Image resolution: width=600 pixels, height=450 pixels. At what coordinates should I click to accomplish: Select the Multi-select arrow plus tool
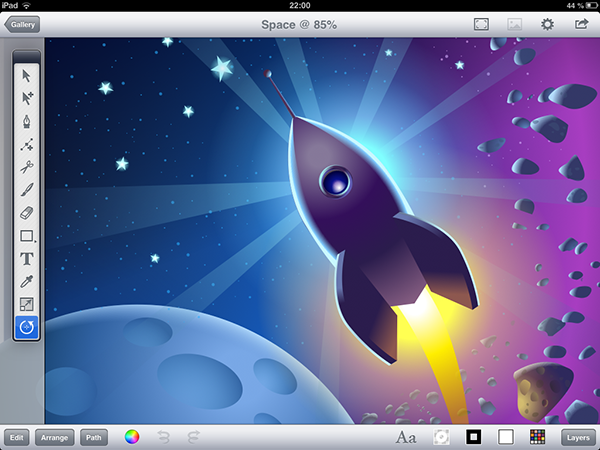(26, 98)
